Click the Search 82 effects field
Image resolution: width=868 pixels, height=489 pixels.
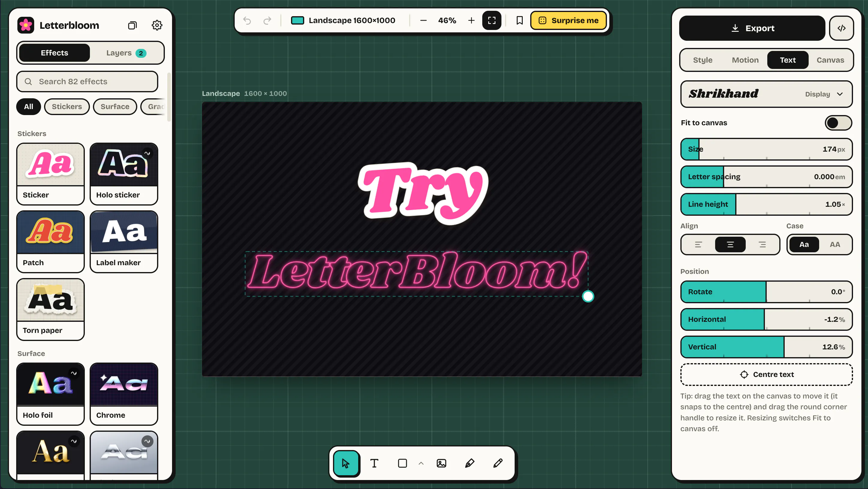pos(87,81)
